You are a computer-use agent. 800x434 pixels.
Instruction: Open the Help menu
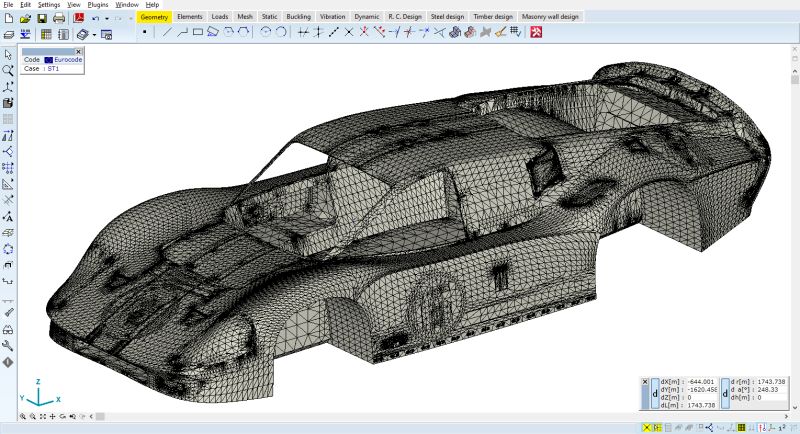pos(152,5)
